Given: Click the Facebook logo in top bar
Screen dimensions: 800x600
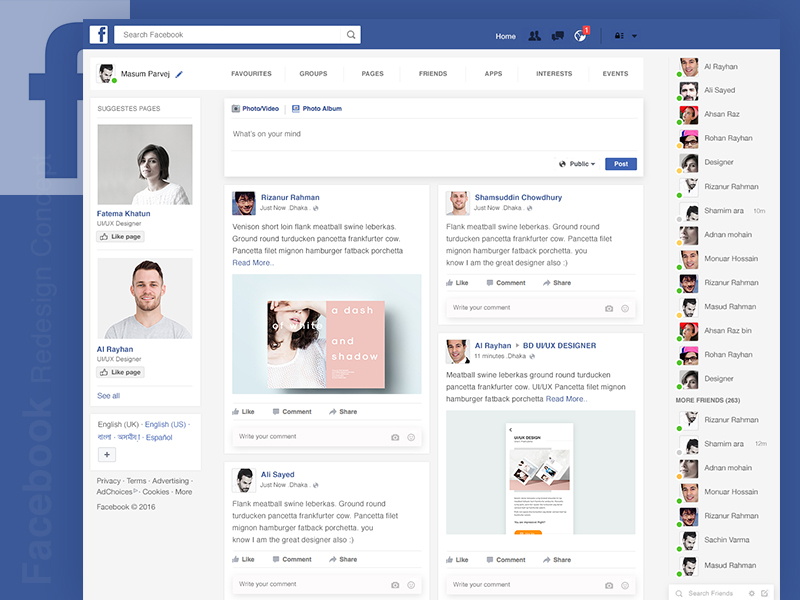Looking at the screenshot, I should click(99, 35).
